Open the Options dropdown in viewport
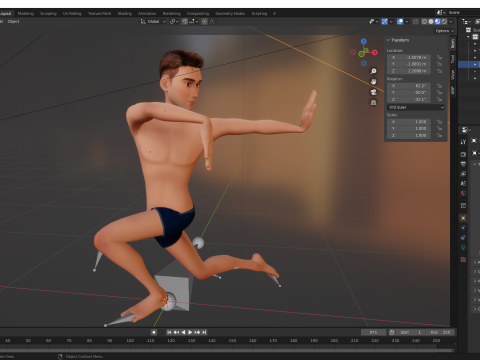This screenshot has width=480, height=360. point(445,31)
